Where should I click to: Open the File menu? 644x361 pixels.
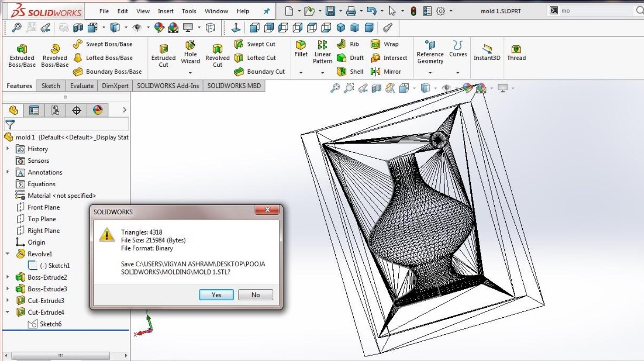point(104,11)
